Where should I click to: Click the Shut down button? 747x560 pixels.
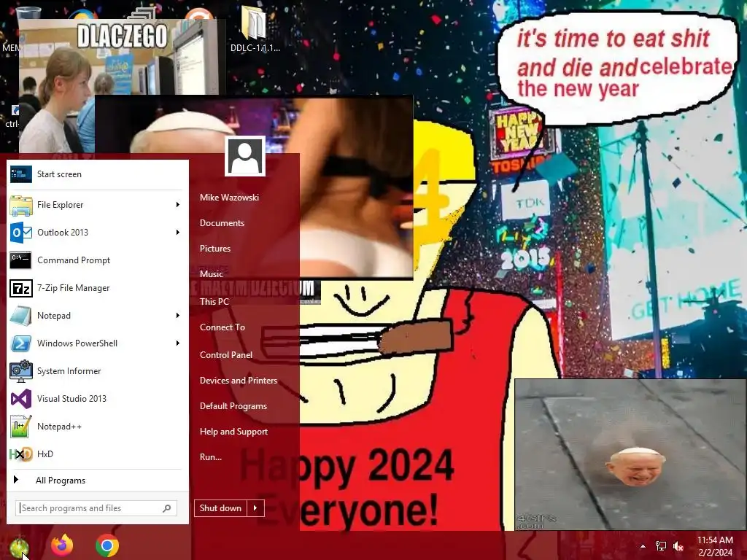tap(220, 508)
